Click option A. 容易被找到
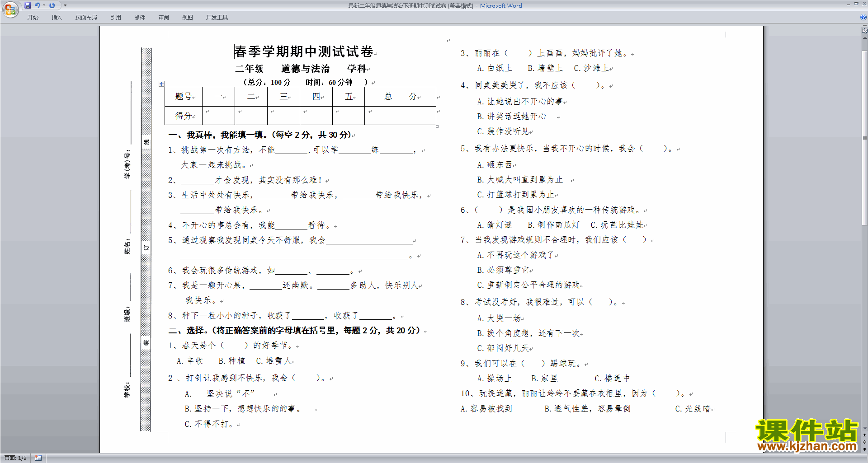This screenshot has width=868, height=463. 486,409
